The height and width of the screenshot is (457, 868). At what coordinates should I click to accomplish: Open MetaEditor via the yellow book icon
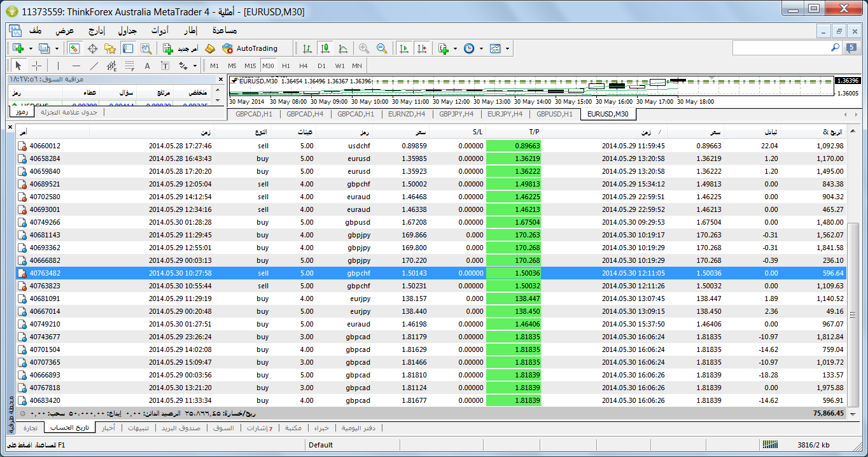pyautogui.click(x=211, y=48)
